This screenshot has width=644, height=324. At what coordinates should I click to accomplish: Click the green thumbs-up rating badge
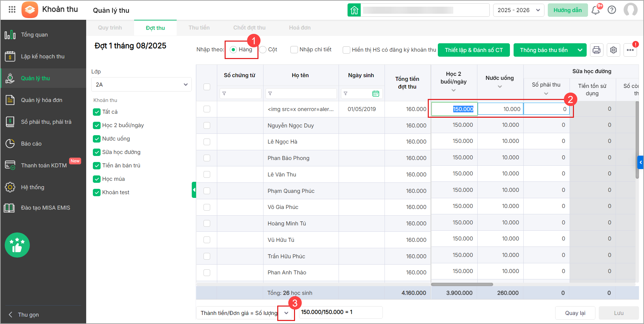[x=17, y=245]
